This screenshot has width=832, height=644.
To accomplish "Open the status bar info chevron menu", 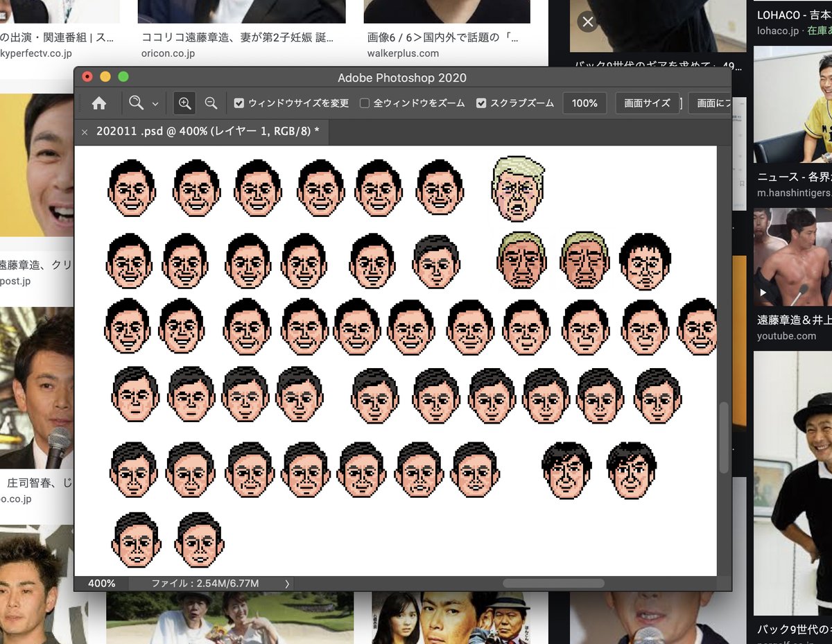I will pyautogui.click(x=287, y=584).
